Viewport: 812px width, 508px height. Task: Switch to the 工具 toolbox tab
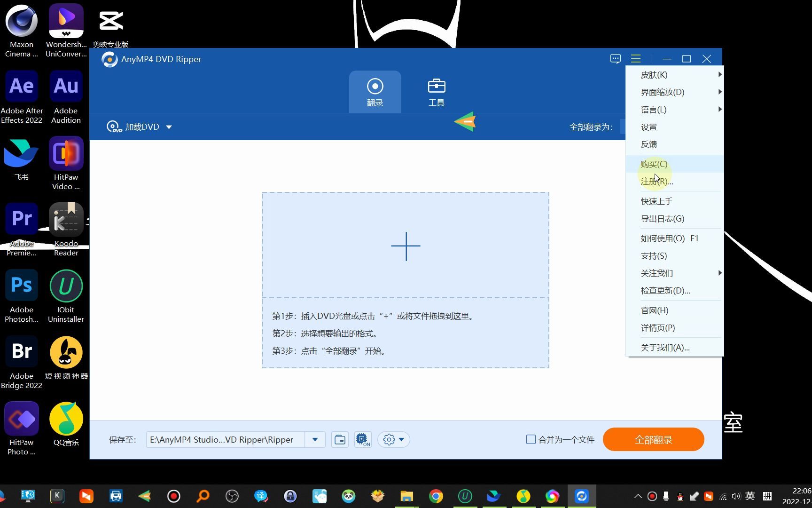[x=436, y=92]
